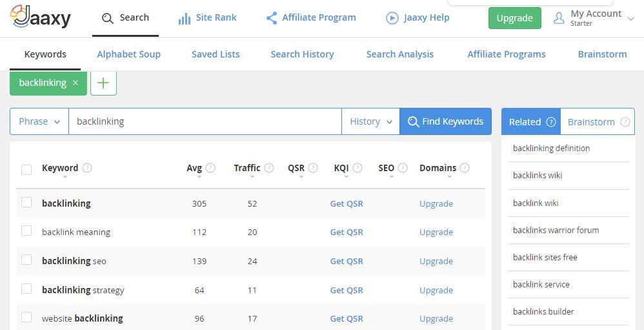Open the Brainstorm tab in the sub navigation
The width and height of the screenshot is (644, 330).
(603, 54)
